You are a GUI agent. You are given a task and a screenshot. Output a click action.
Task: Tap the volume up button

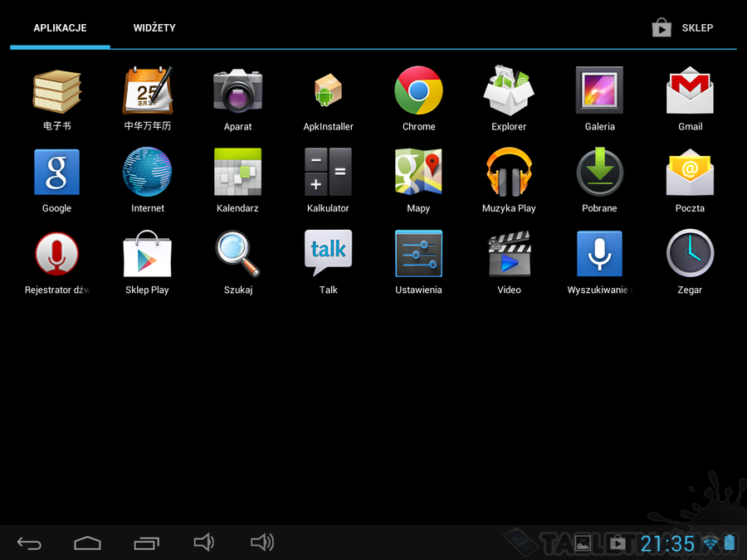coord(262,543)
